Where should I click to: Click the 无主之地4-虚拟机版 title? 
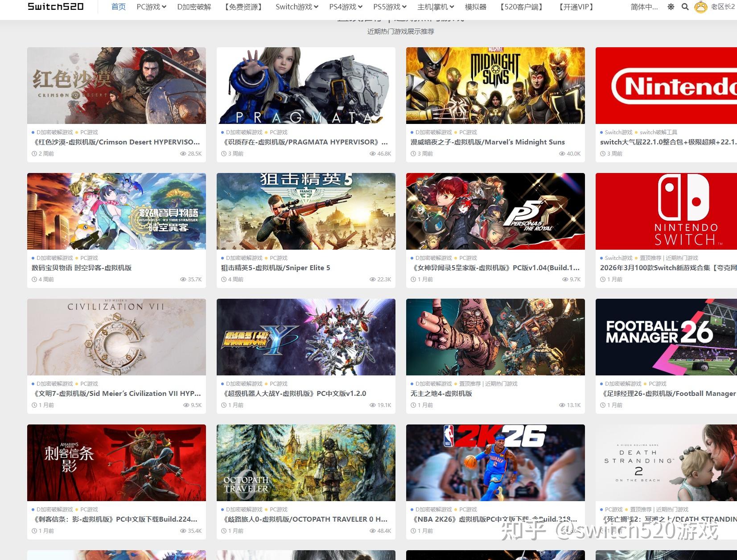tap(441, 393)
